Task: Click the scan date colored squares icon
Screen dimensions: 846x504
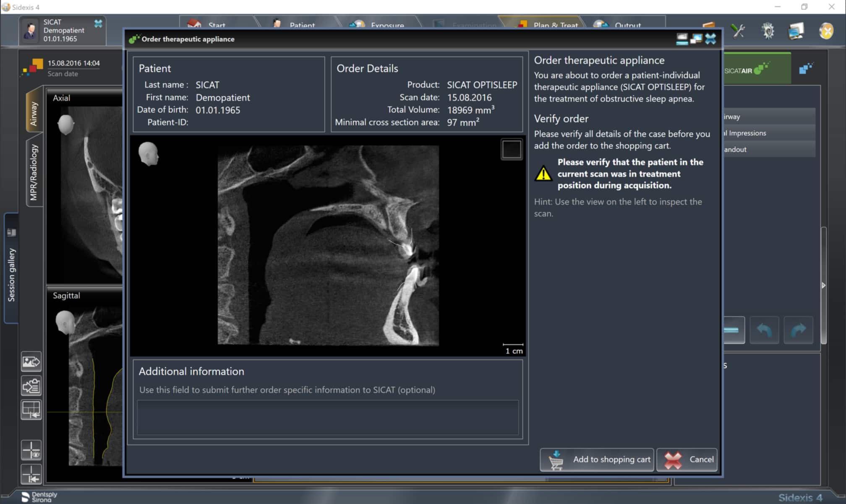Action: coord(33,68)
